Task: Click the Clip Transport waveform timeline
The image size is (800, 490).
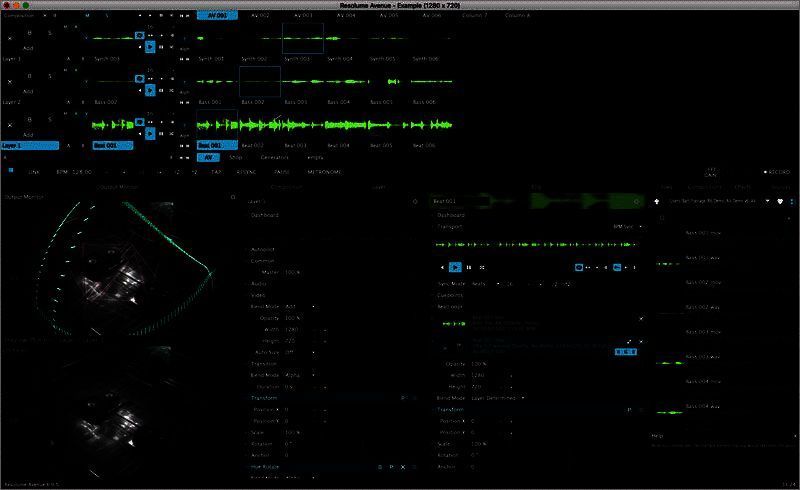Action: pyautogui.click(x=536, y=244)
